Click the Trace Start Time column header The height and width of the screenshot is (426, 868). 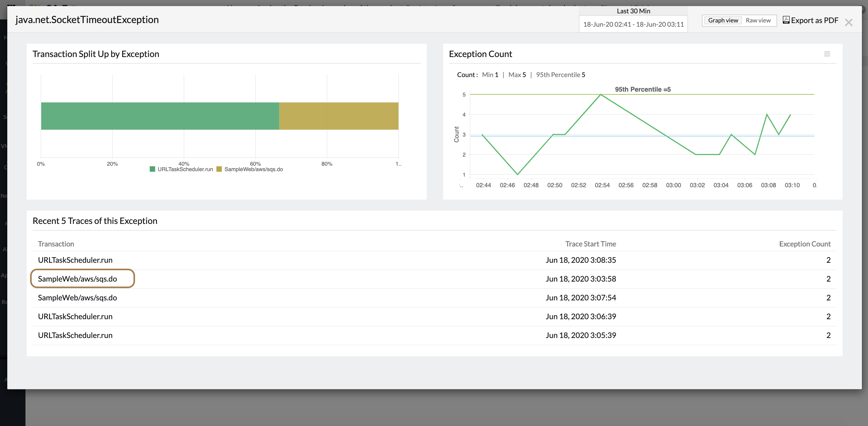click(x=590, y=244)
